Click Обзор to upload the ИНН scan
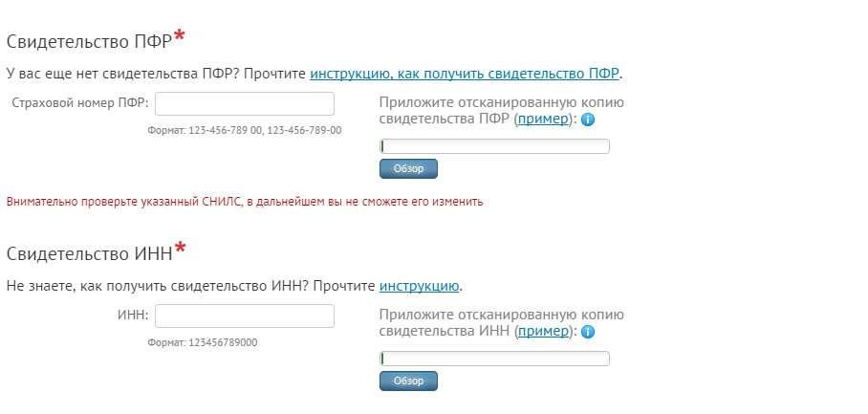868x414 pixels. pyautogui.click(x=408, y=381)
